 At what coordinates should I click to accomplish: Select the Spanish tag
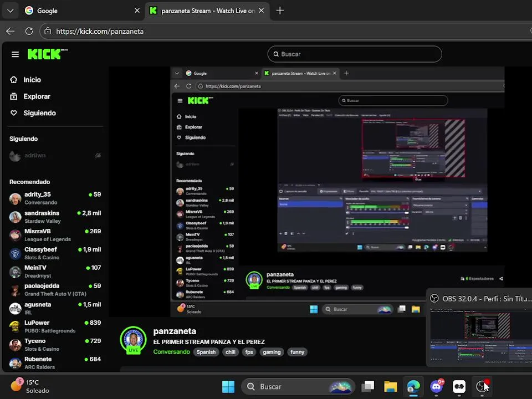point(206,352)
